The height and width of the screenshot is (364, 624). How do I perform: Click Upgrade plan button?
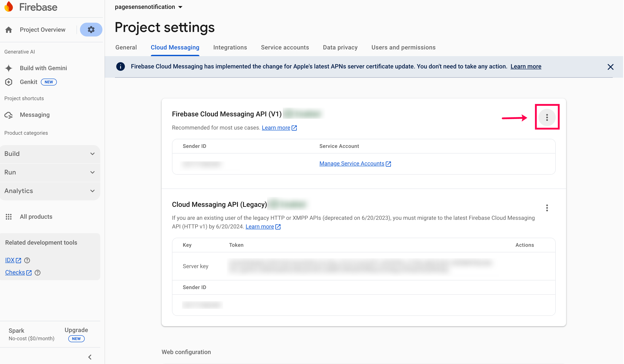pyautogui.click(x=76, y=330)
